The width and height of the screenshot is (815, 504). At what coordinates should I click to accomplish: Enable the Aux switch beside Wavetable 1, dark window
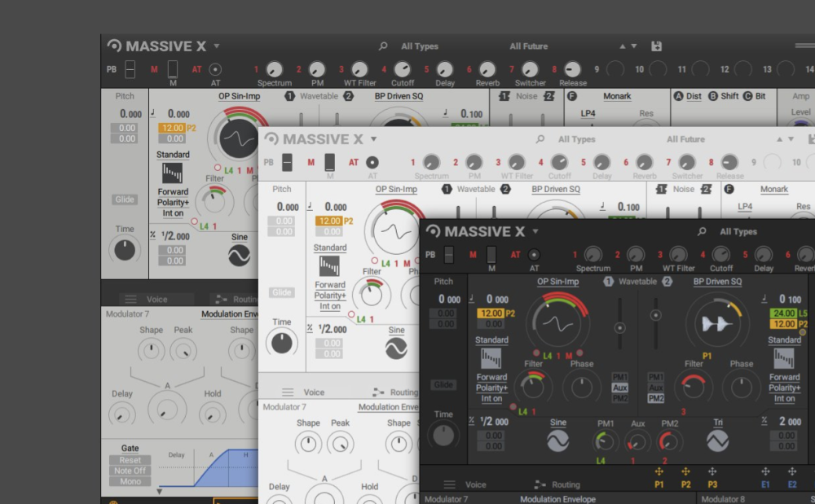point(619,388)
